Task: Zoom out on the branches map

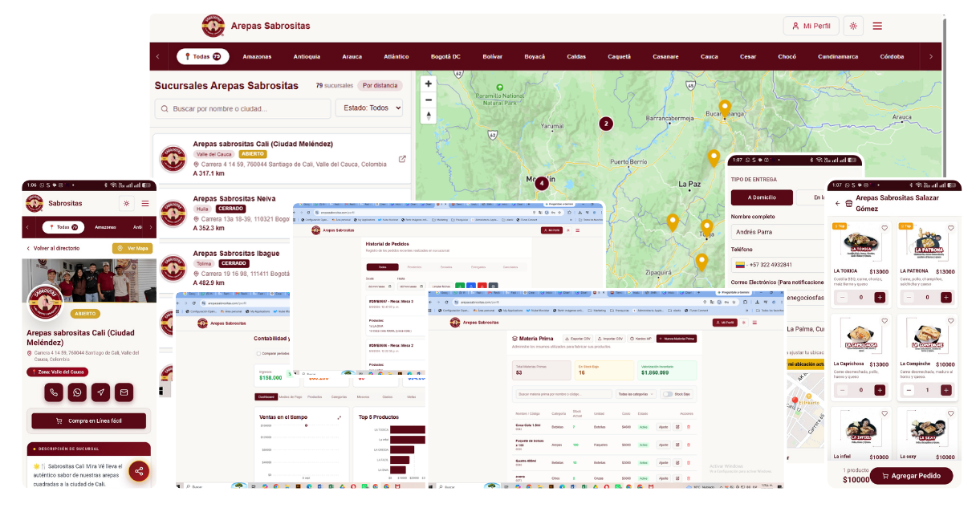Action: point(429,100)
